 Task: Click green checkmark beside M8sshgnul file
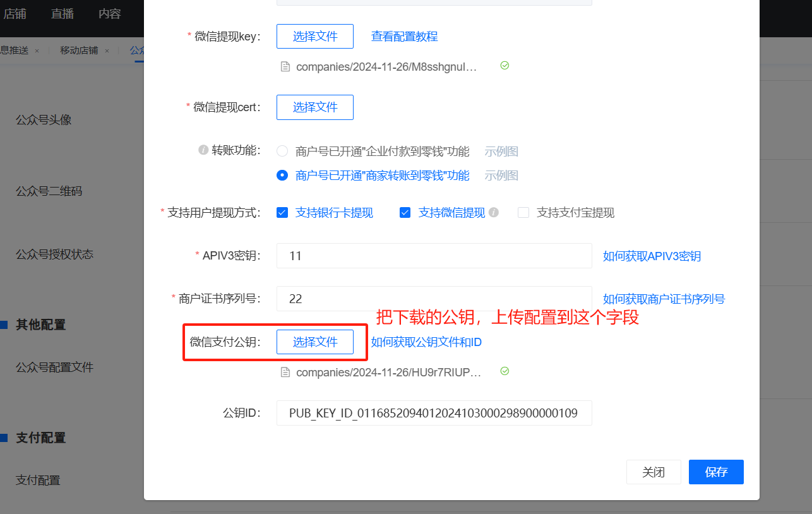pos(505,66)
